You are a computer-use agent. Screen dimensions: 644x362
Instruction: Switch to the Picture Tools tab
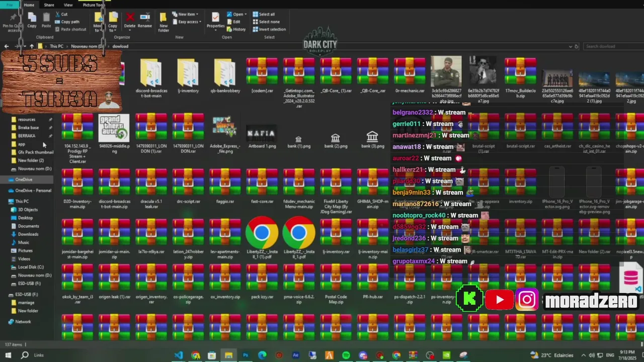94,5
